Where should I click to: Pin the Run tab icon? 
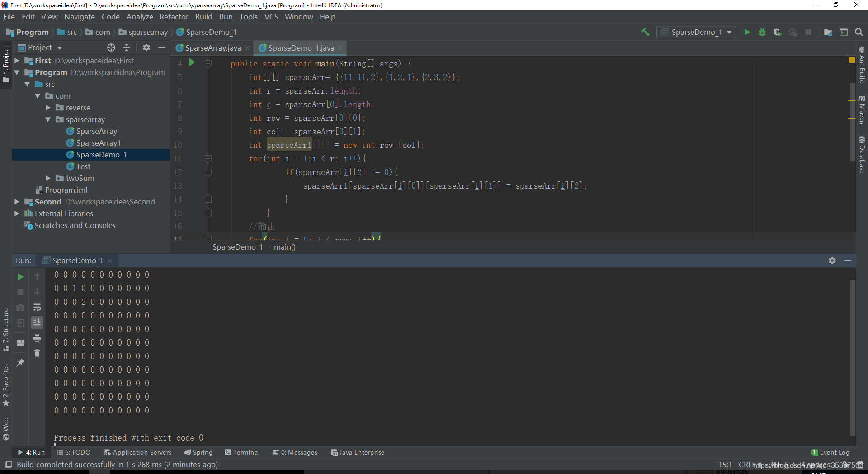20,362
